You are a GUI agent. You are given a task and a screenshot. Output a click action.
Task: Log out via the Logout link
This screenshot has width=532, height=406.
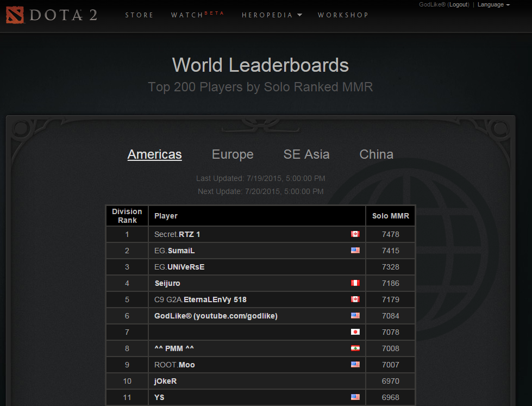[x=459, y=5]
